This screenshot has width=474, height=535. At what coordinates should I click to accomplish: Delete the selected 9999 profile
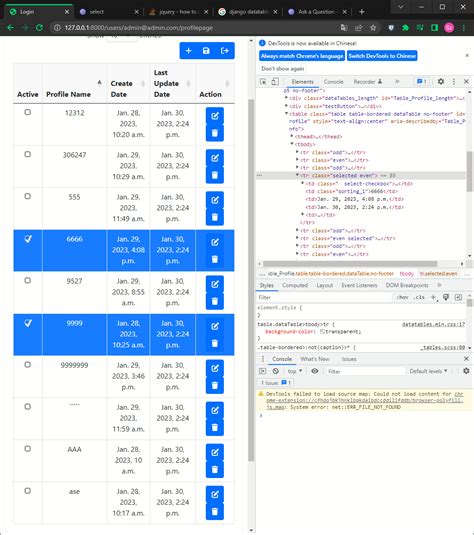(x=215, y=343)
